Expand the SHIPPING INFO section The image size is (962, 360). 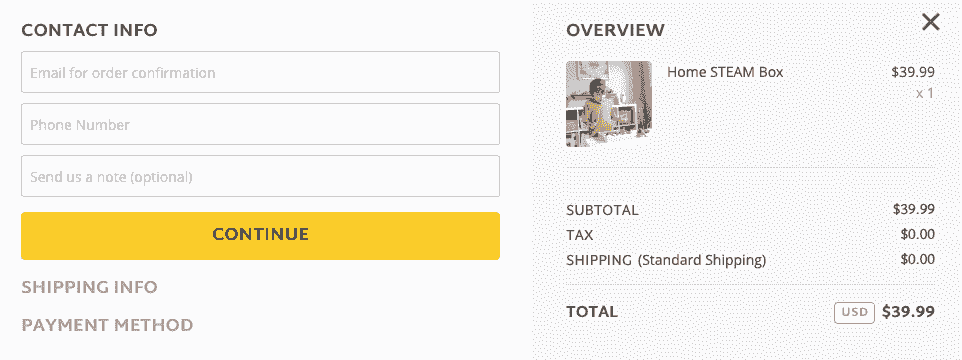coord(90,287)
